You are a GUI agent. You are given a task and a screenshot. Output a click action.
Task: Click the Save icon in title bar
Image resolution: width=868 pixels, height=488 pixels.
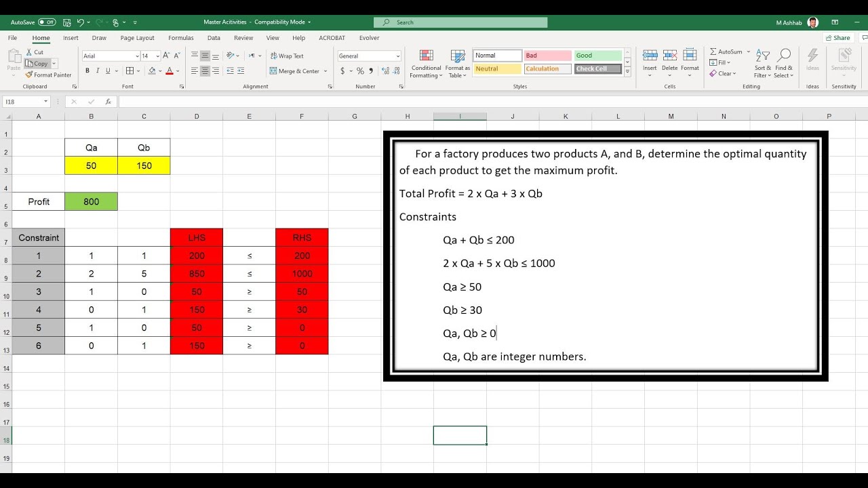pos(66,22)
